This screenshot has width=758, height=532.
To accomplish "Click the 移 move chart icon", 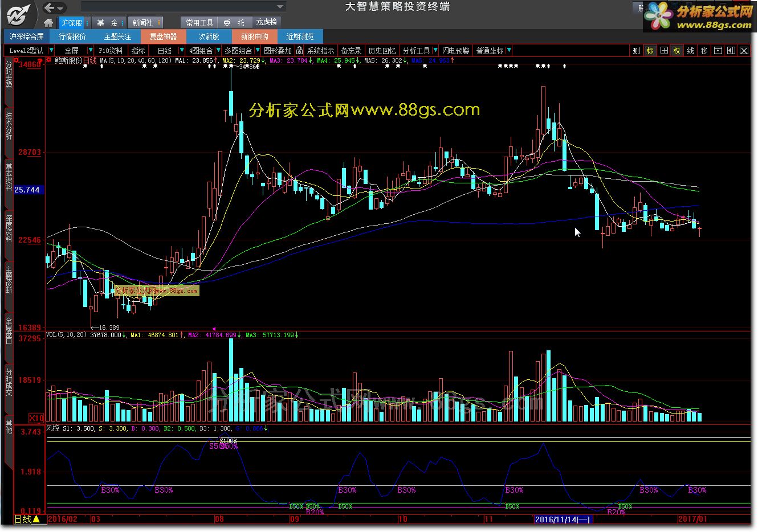I will coord(704,51).
